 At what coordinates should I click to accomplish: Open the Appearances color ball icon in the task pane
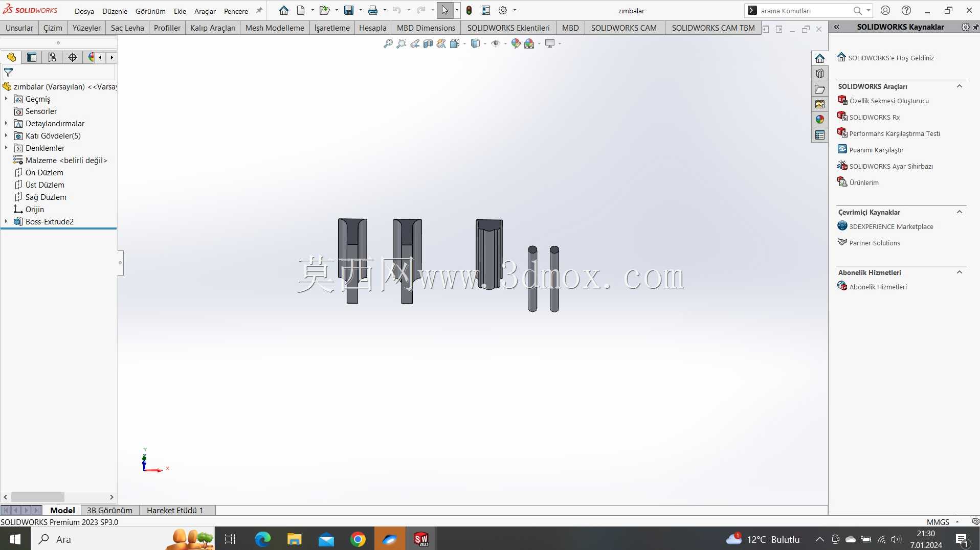point(820,120)
